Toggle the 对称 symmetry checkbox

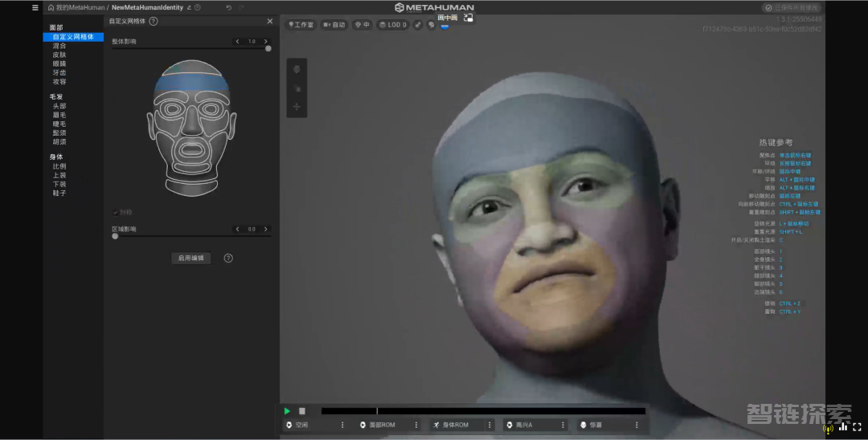click(x=115, y=212)
